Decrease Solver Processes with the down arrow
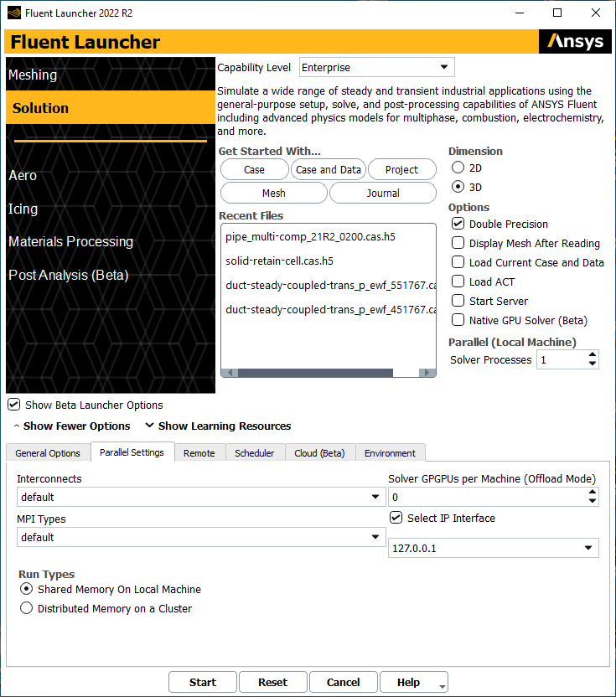This screenshot has height=697, width=616. (592, 364)
